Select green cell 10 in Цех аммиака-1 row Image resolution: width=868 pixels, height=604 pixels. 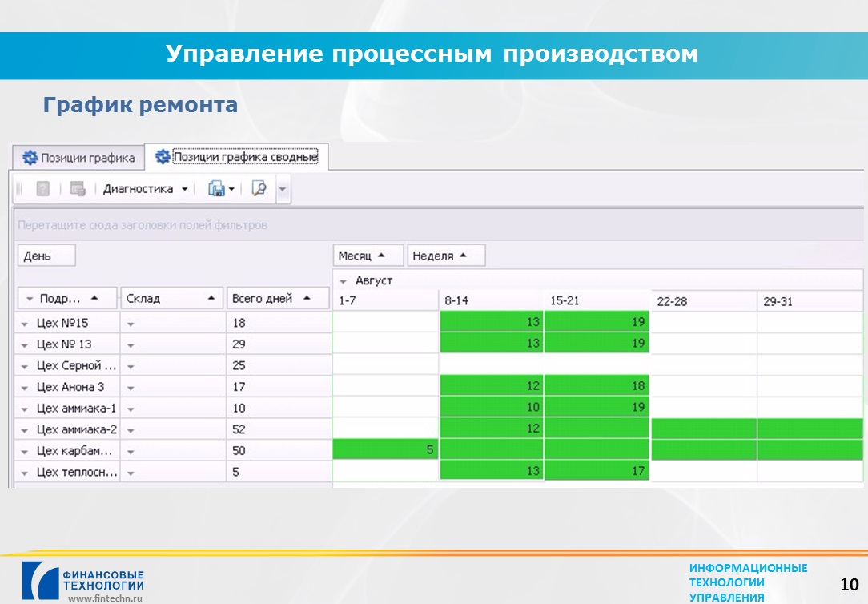pos(492,407)
